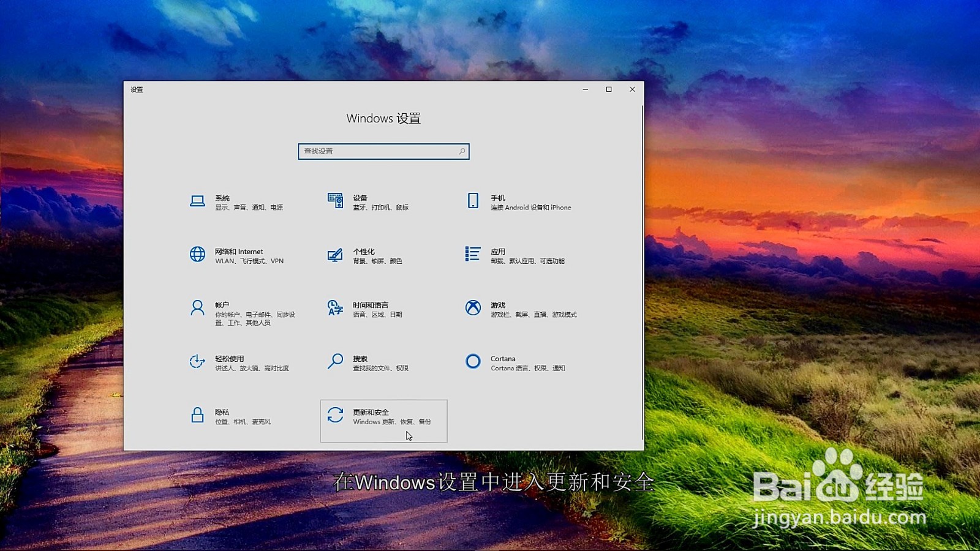Viewport: 980px width, 551px height.
Task: Click 查找我的文件、权限 description
Action: pos(381,368)
